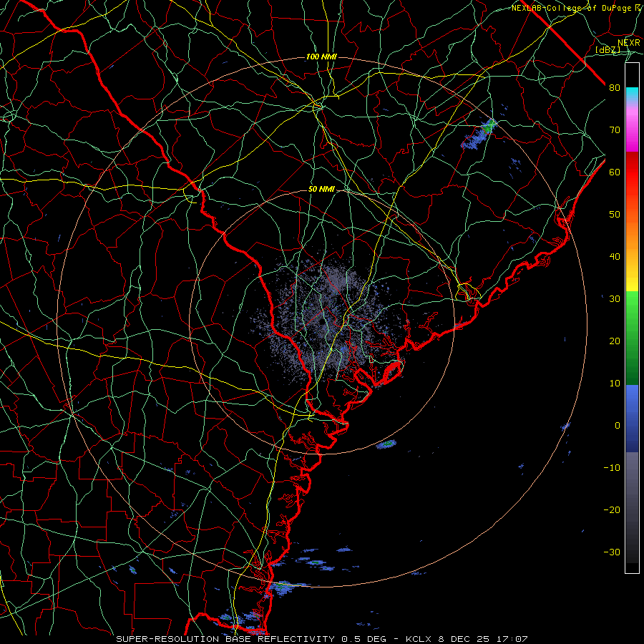
Task: Click the 10 value on the dBZ scale
Action: point(615,384)
